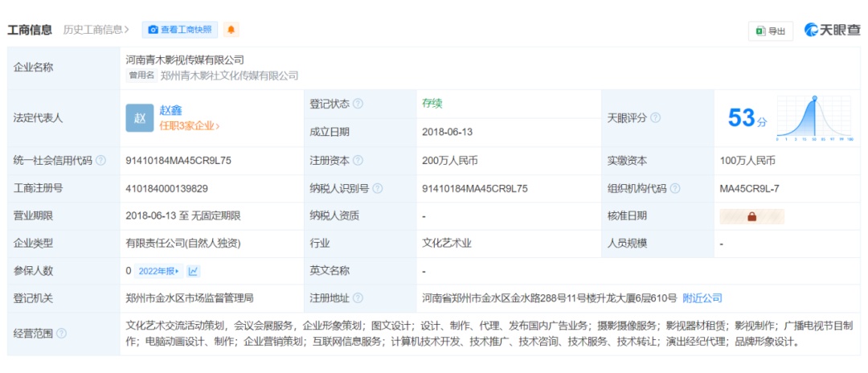The width and height of the screenshot is (868, 373).
Task: Click help icon beside 纳税人识别号
Action: tap(378, 189)
